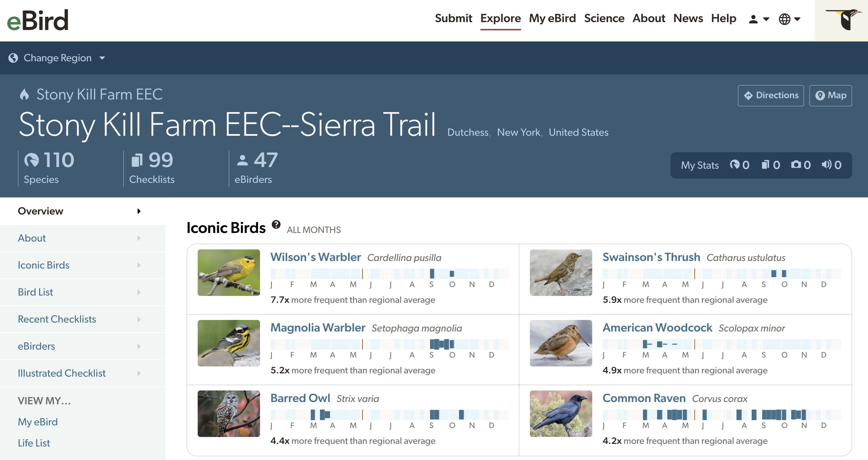Screen dimensions: 868x460
Task: Click the eBird logo
Action: coord(37,20)
